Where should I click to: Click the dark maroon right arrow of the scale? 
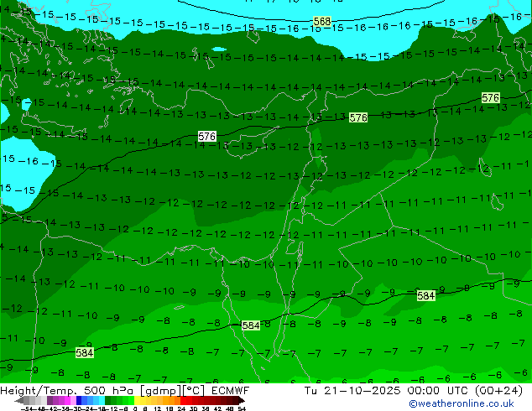click(242, 401)
